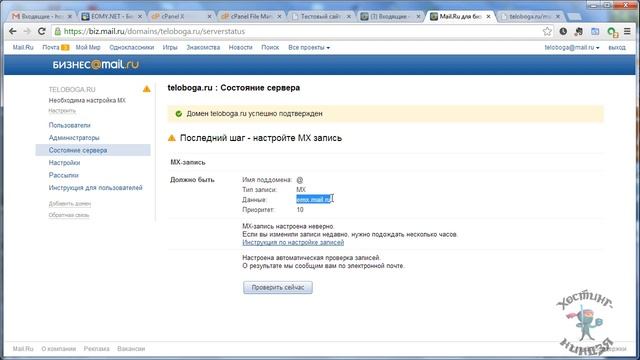640x360 pixels.
Task: Open Новости in the top bar
Action: (240, 47)
